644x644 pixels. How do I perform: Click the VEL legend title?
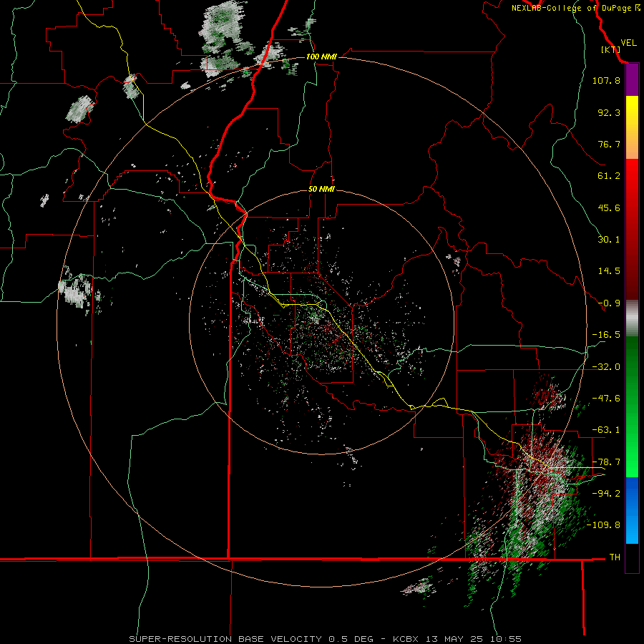coord(628,43)
